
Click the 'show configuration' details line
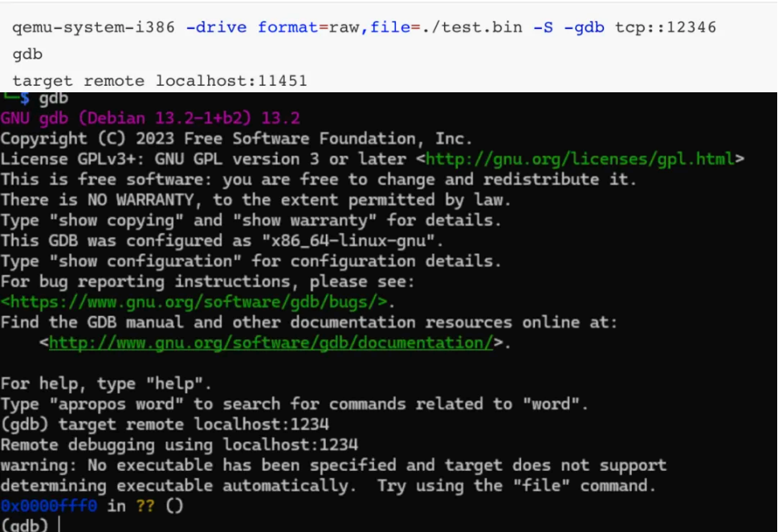[251, 261]
